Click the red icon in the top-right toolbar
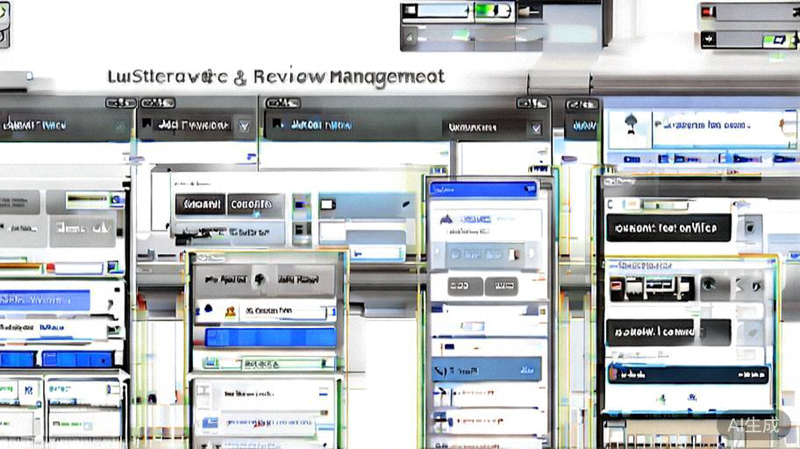Screen dimensions: 800x449 tap(707, 12)
